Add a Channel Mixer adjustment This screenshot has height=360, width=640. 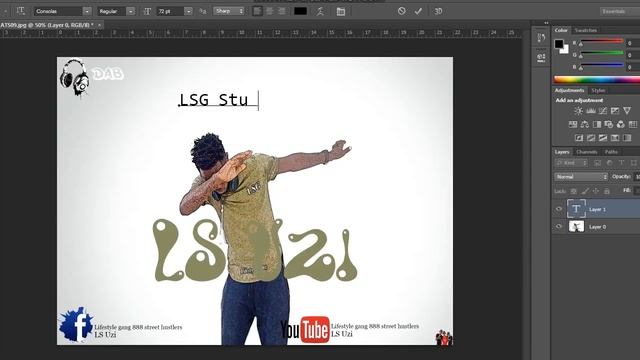click(621, 124)
